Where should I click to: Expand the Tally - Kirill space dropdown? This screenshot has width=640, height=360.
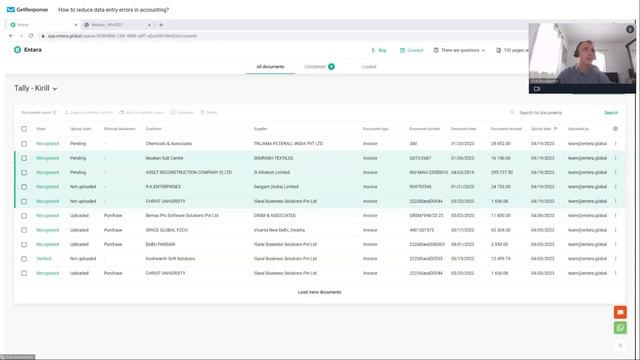36,88
